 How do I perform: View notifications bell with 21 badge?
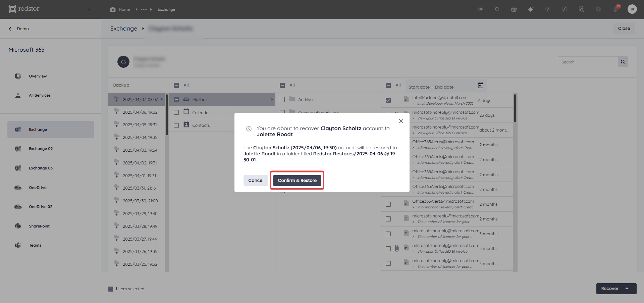(616, 9)
